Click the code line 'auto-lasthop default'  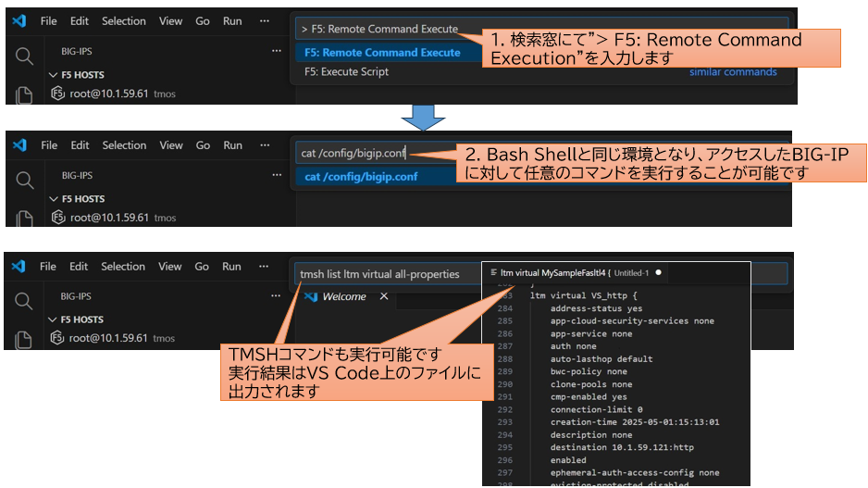pyautogui.click(x=601, y=359)
